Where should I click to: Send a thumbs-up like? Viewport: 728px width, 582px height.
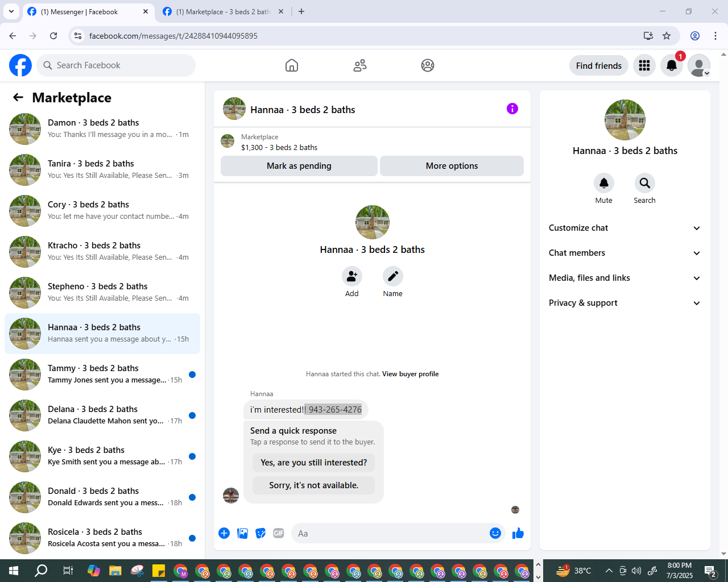[518, 533]
